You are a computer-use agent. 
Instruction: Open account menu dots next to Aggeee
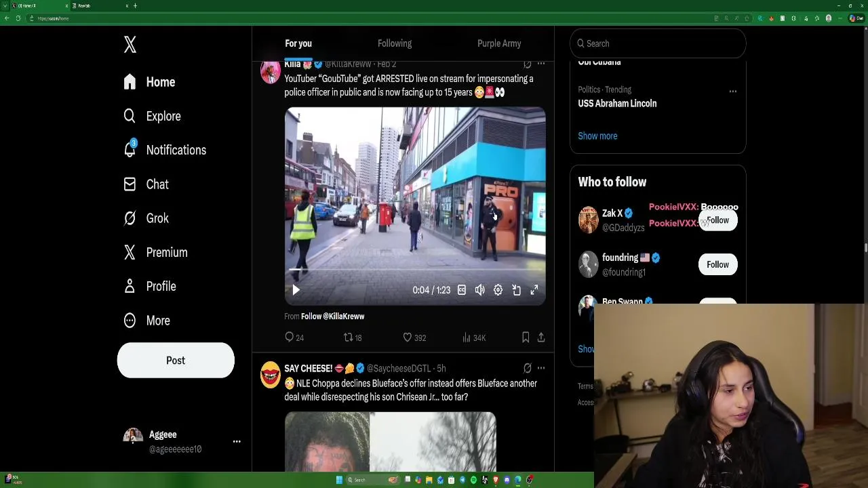(x=237, y=441)
